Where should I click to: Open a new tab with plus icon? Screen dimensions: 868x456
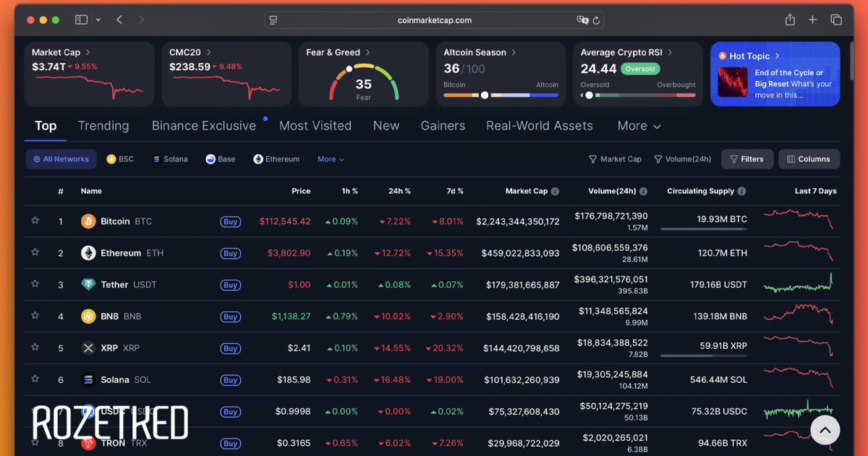click(x=813, y=20)
